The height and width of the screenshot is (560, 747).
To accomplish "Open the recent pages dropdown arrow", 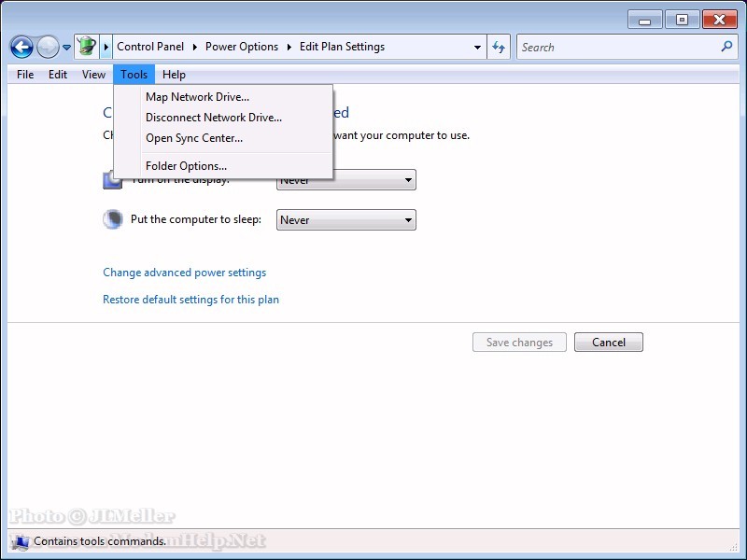I will (66, 48).
